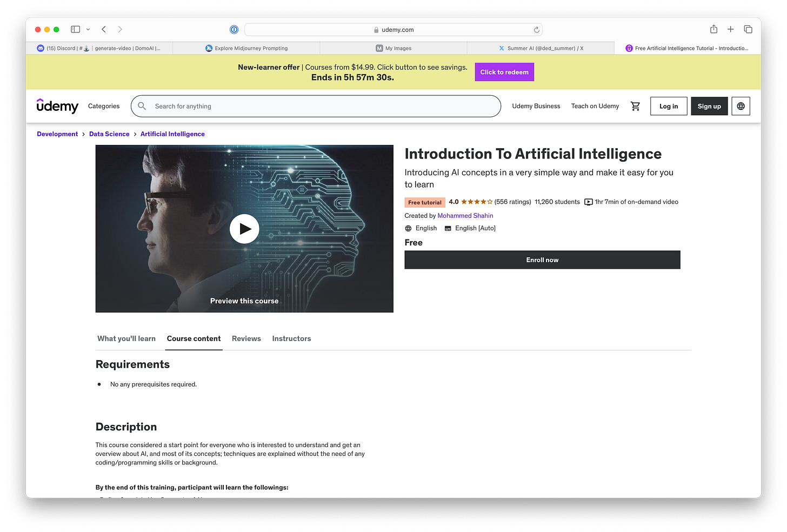This screenshot has width=787, height=532.
Task: Click the Description heading
Action: point(126,427)
